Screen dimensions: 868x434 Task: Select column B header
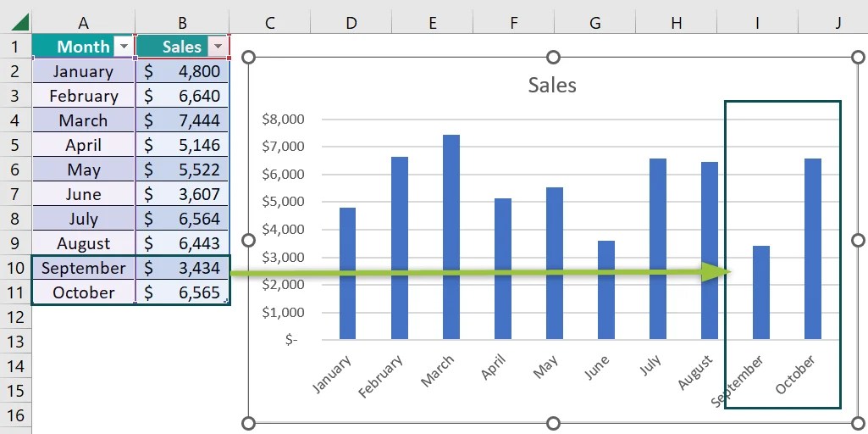point(182,22)
